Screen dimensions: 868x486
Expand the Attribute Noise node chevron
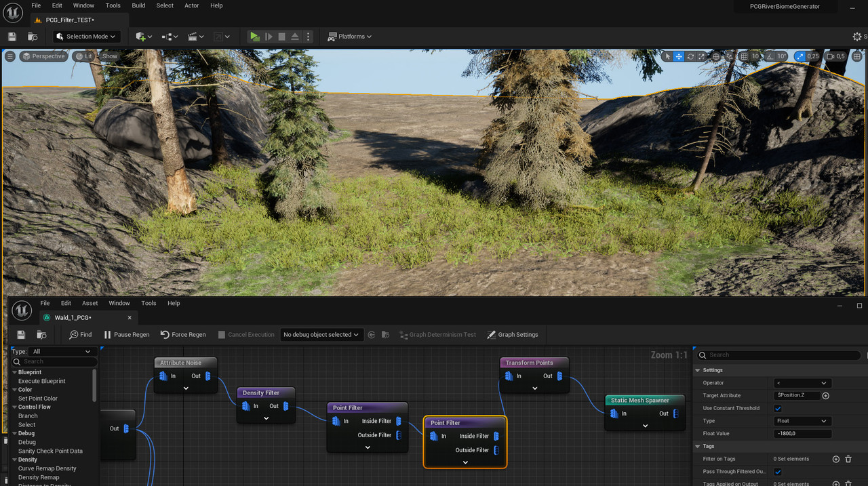186,388
